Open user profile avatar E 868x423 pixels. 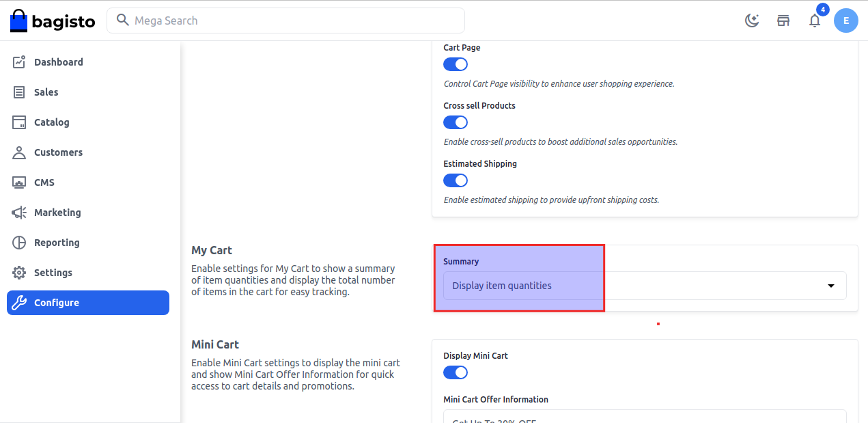pos(846,21)
